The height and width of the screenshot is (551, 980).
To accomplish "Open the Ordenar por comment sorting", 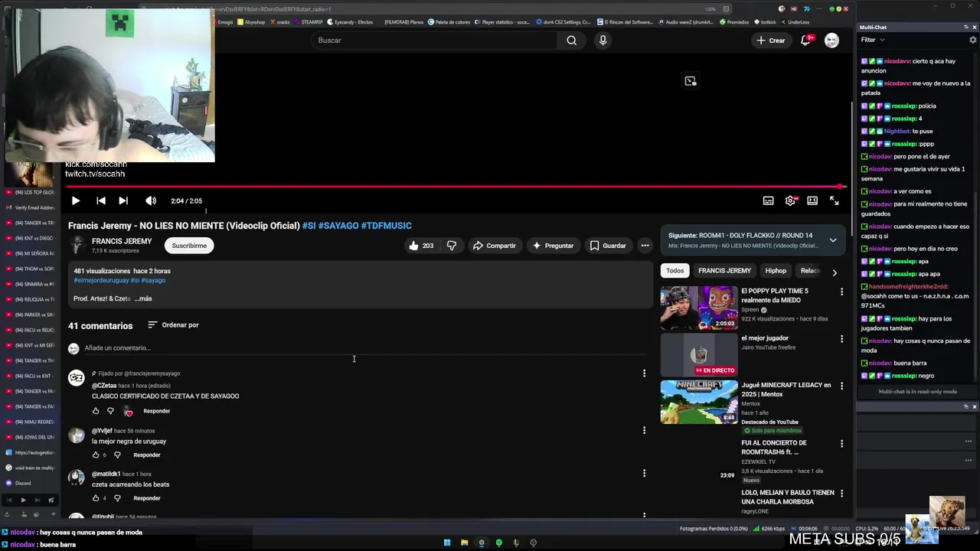I will click(x=173, y=325).
